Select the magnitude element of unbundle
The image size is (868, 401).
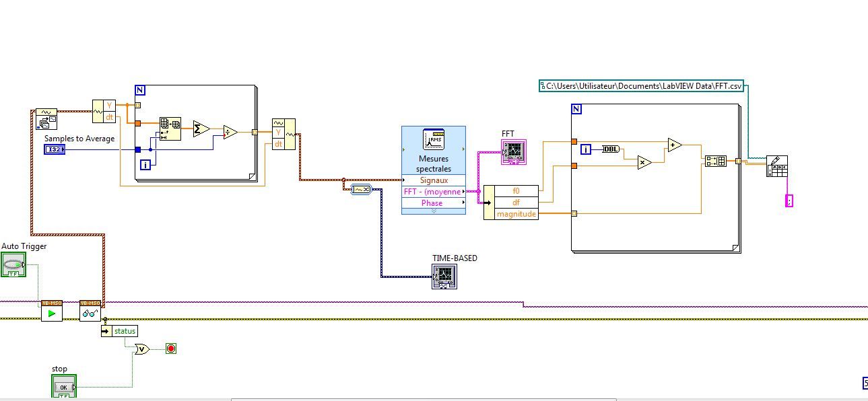(516, 214)
